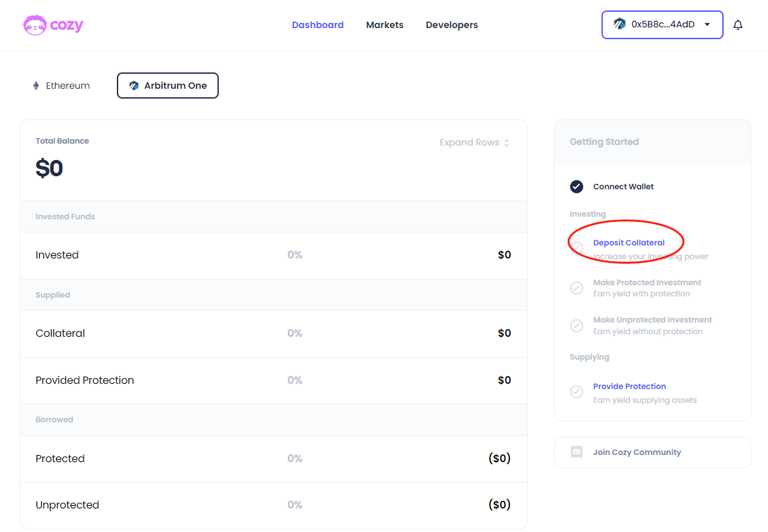The image size is (768, 532).
Task: Open the notifications bell
Action: (x=738, y=25)
